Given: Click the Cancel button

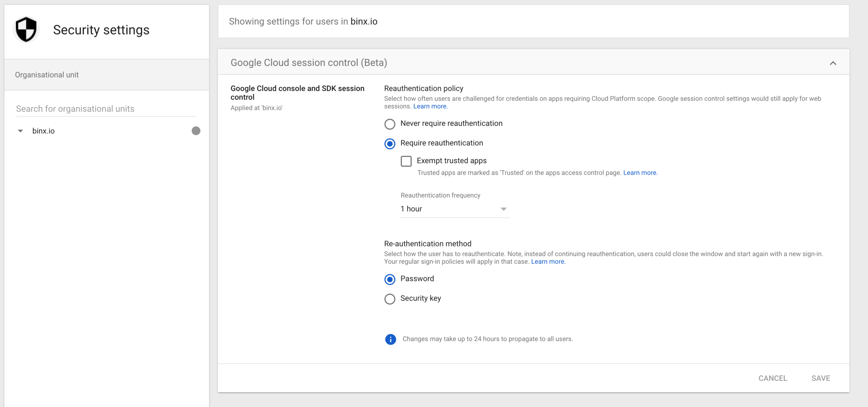Looking at the screenshot, I should (x=772, y=378).
